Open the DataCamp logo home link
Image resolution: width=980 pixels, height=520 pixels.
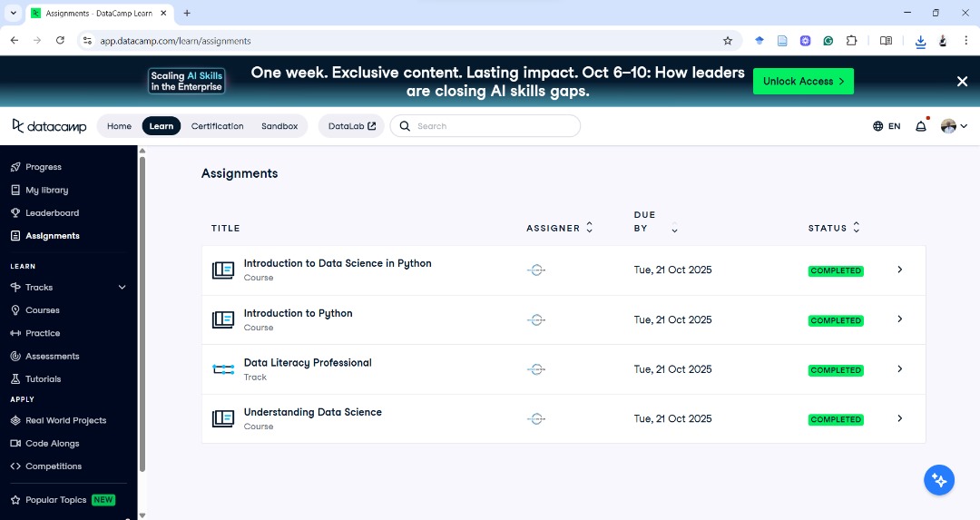49,126
